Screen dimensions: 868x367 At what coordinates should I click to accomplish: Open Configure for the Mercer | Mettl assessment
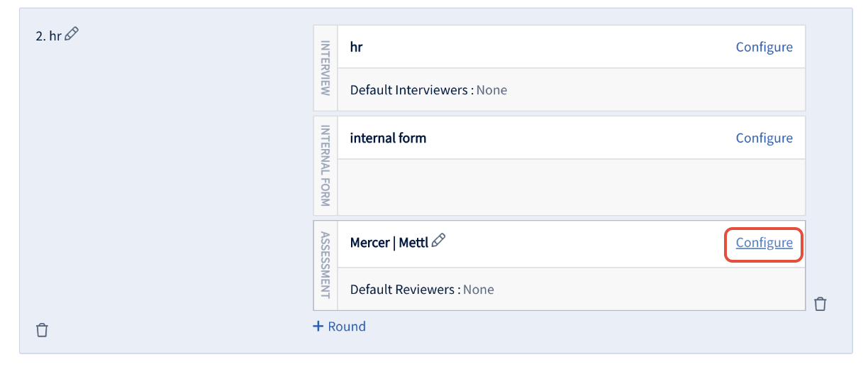tap(764, 243)
